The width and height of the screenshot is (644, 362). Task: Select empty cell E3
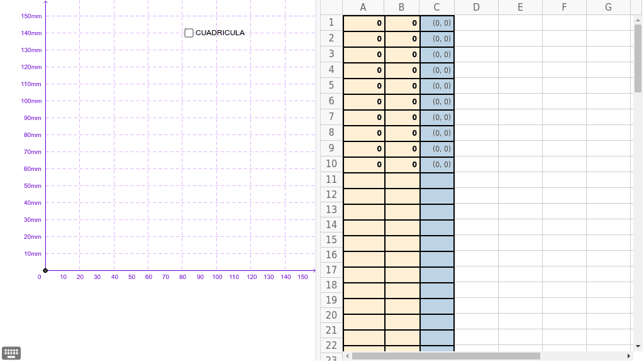coord(520,55)
